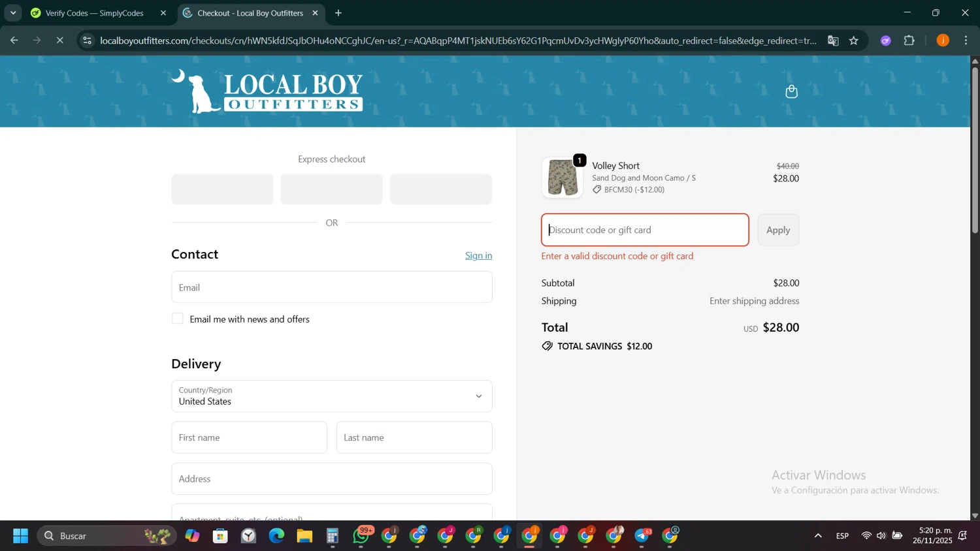Image resolution: width=980 pixels, height=551 pixels.
Task: Open a new browser tab
Action: coord(338,13)
